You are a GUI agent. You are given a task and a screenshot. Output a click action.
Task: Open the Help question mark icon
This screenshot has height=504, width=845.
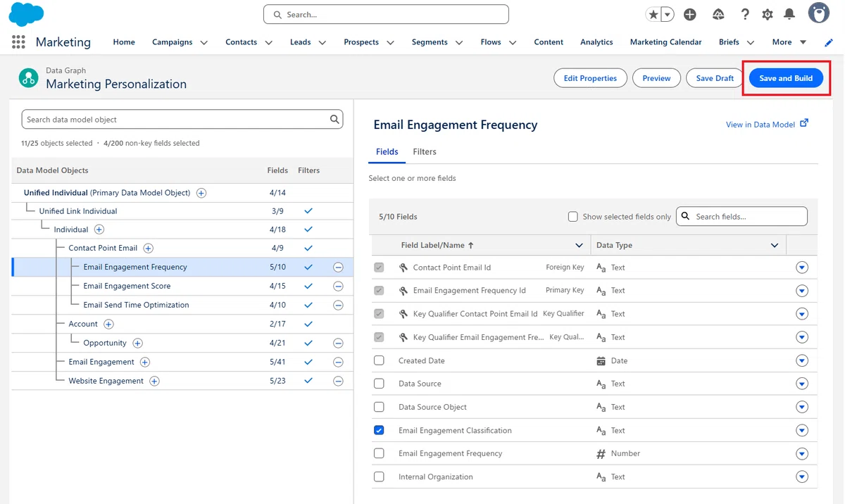point(745,14)
